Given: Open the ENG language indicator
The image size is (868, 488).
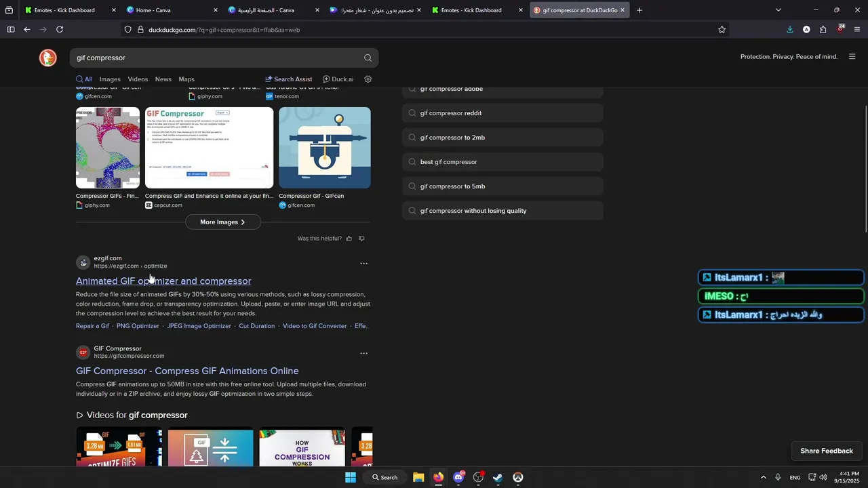Looking at the screenshot, I should point(795,478).
